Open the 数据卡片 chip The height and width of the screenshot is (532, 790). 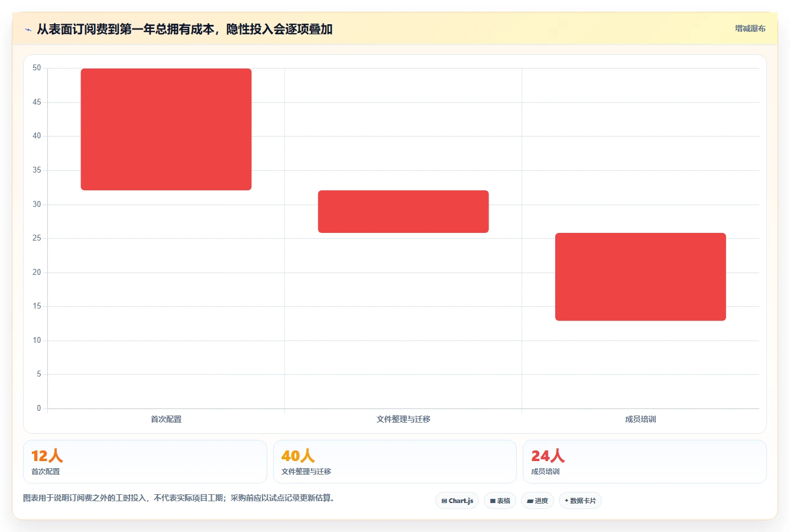point(580,501)
